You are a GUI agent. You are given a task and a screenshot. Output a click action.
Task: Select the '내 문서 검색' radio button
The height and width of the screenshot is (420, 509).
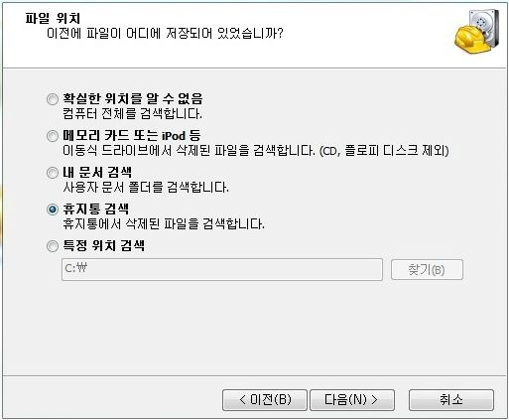53,173
